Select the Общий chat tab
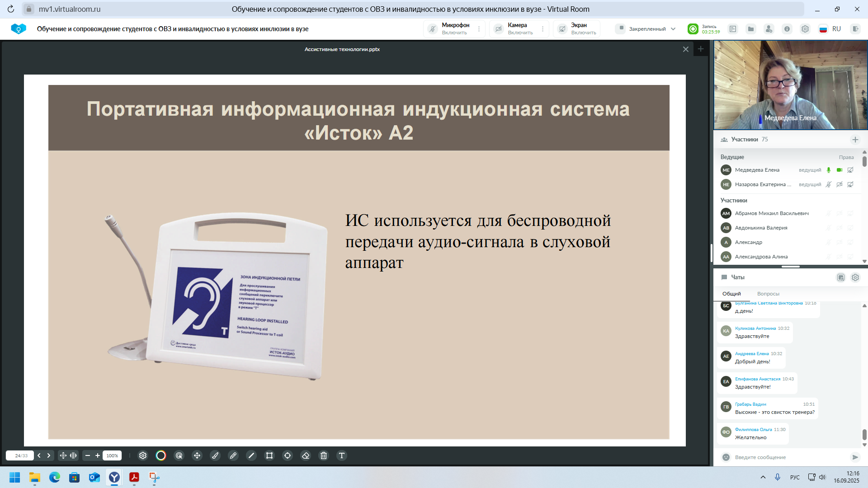This screenshot has width=868, height=488. coord(731,294)
